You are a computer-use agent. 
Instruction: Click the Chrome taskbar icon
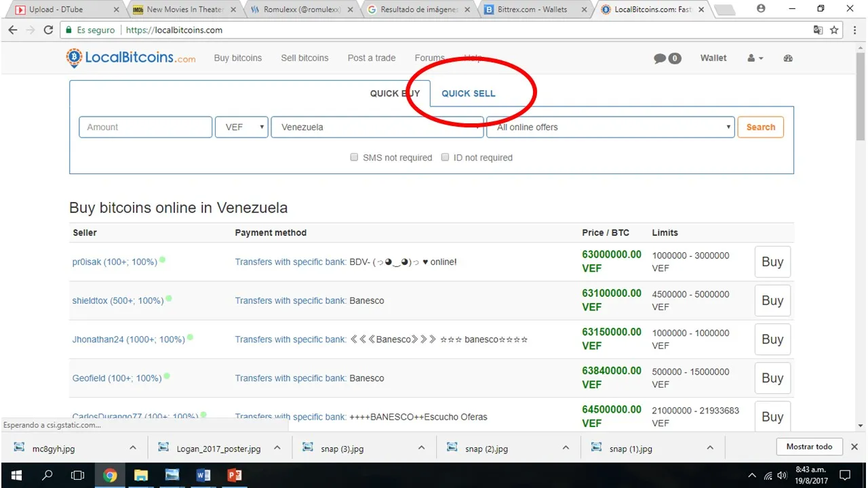pyautogui.click(x=110, y=475)
